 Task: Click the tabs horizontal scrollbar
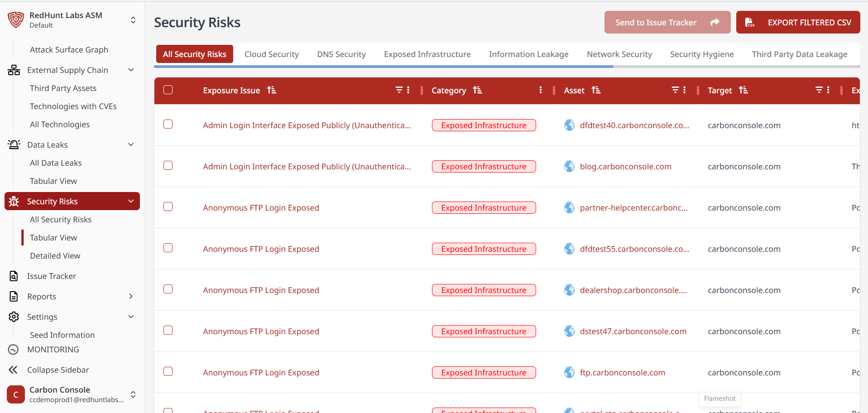(x=384, y=67)
